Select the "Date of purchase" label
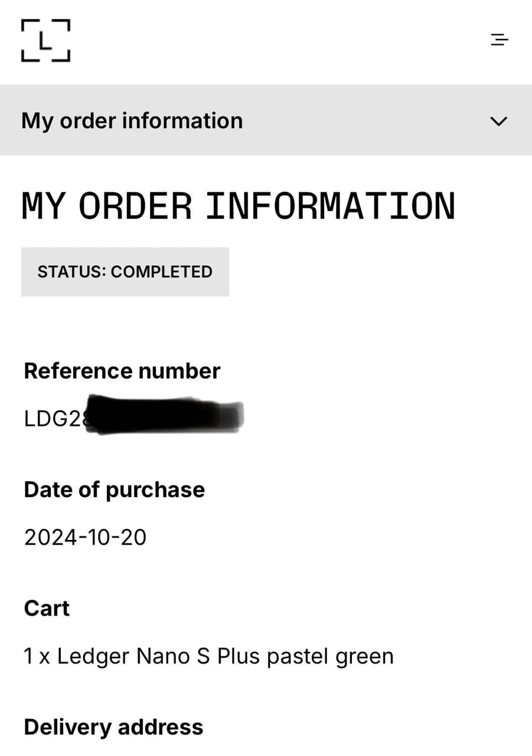Screen dimensions: 532x756 point(114,490)
